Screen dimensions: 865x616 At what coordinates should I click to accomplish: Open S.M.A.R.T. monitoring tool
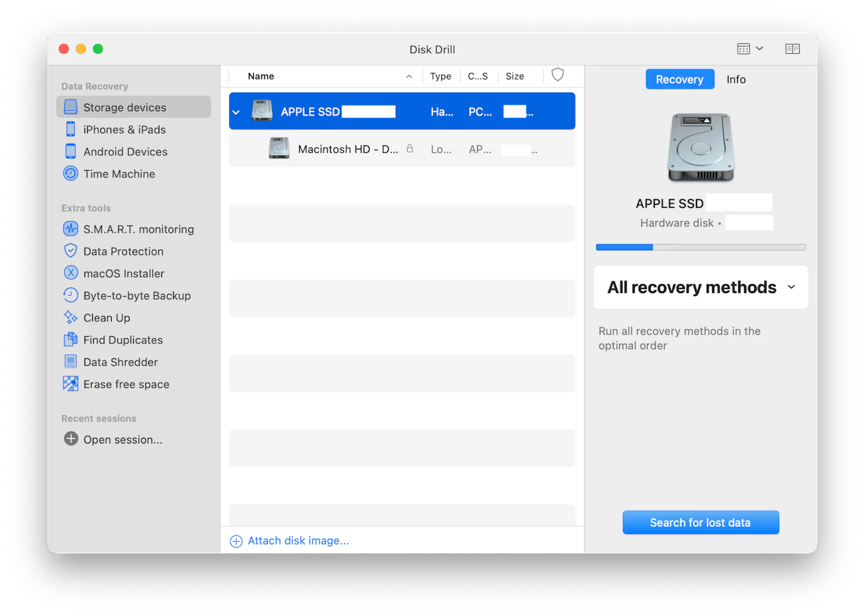(138, 229)
